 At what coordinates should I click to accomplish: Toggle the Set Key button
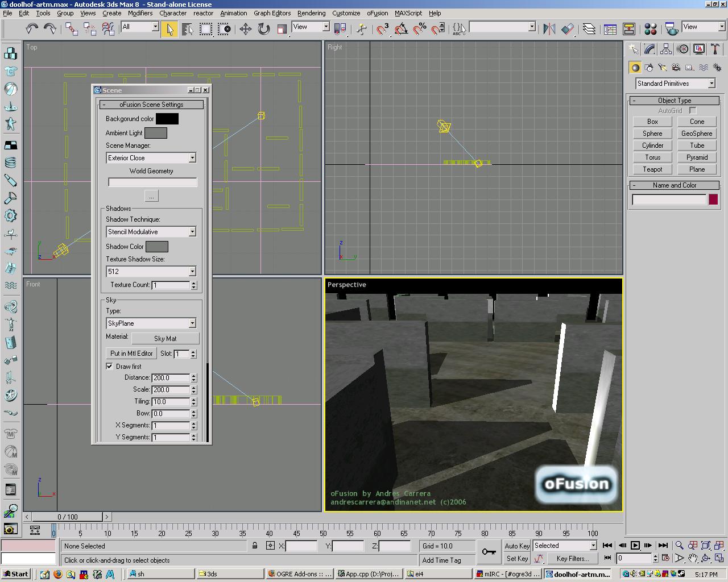pos(517,559)
